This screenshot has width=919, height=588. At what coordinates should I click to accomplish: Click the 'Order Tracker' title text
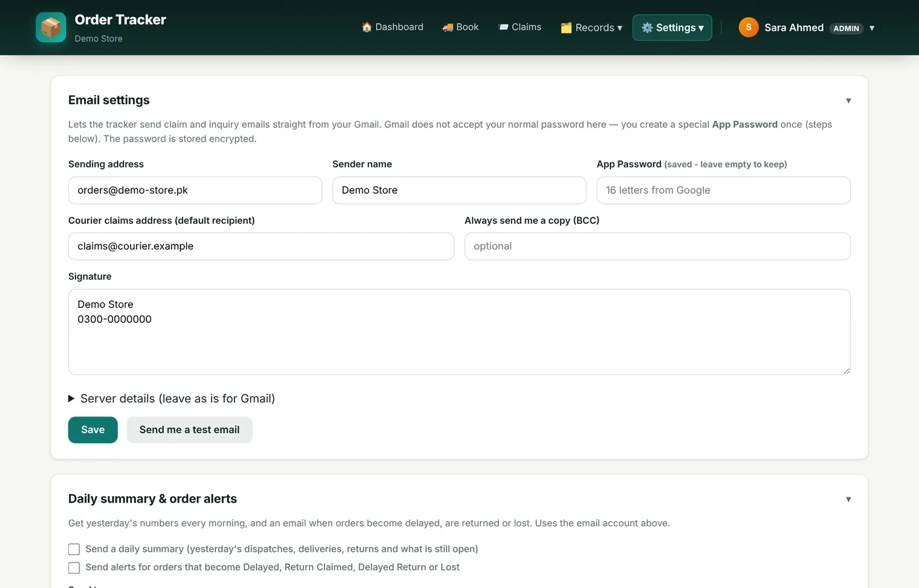[x=120, y=20]
